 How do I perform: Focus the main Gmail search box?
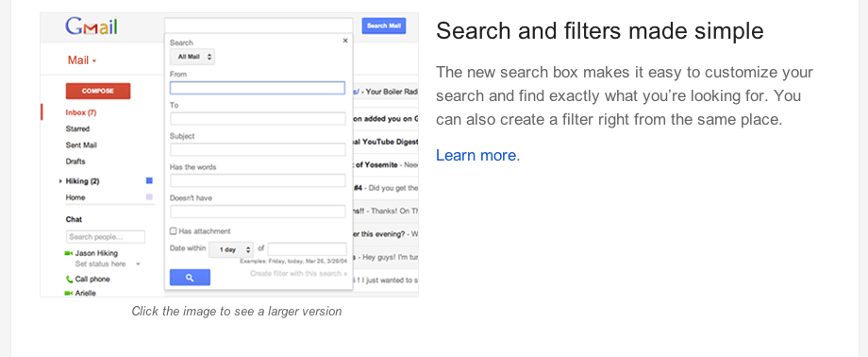click(x=259, y=26)
